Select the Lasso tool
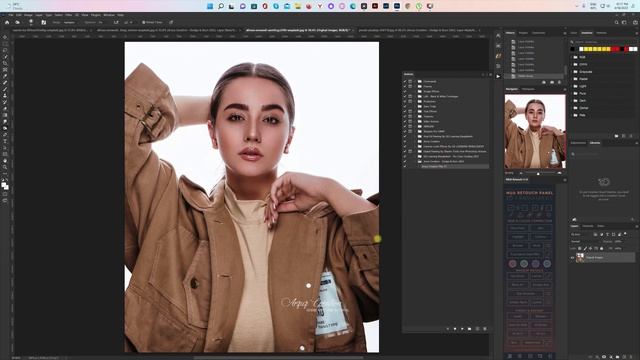Viewport: 640px width, 360px height. tap(5, 50)
